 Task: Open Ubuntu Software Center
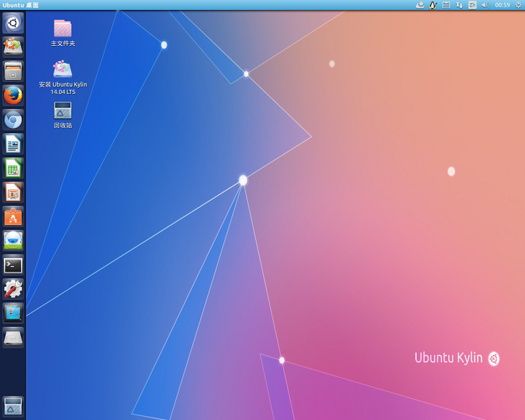pos(13,217)
